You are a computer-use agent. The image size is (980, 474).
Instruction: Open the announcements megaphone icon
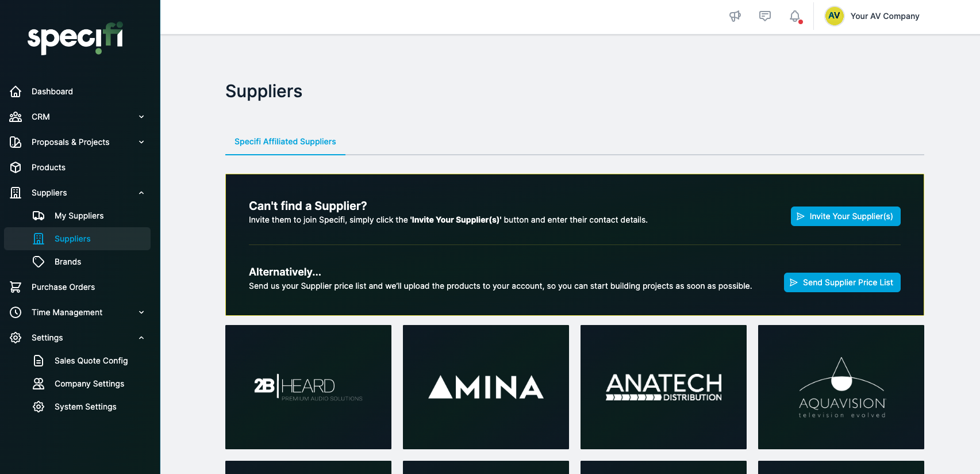pos(735,16)
